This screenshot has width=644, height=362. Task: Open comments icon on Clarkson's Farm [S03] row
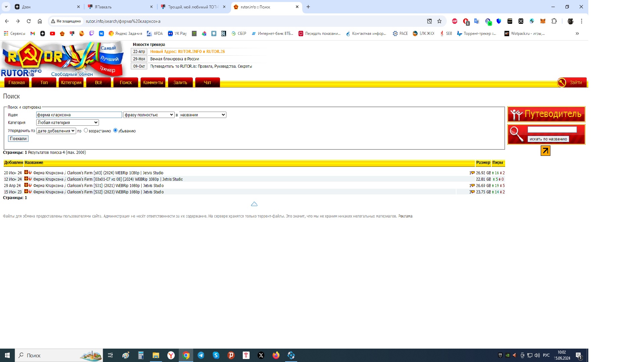click(472, 173)
